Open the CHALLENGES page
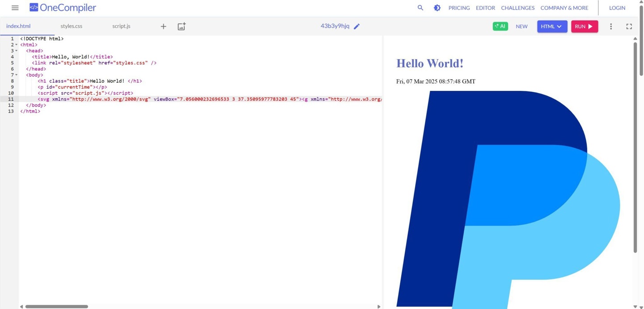This screenshot has height=309, width=644. click(517, 8)
